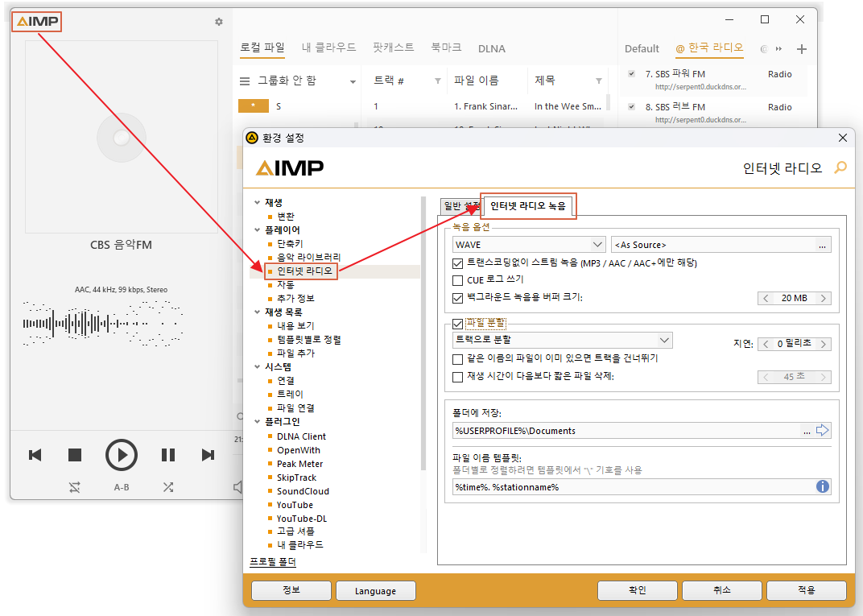Toggle shuffle playback icon

tap(168, 487)
